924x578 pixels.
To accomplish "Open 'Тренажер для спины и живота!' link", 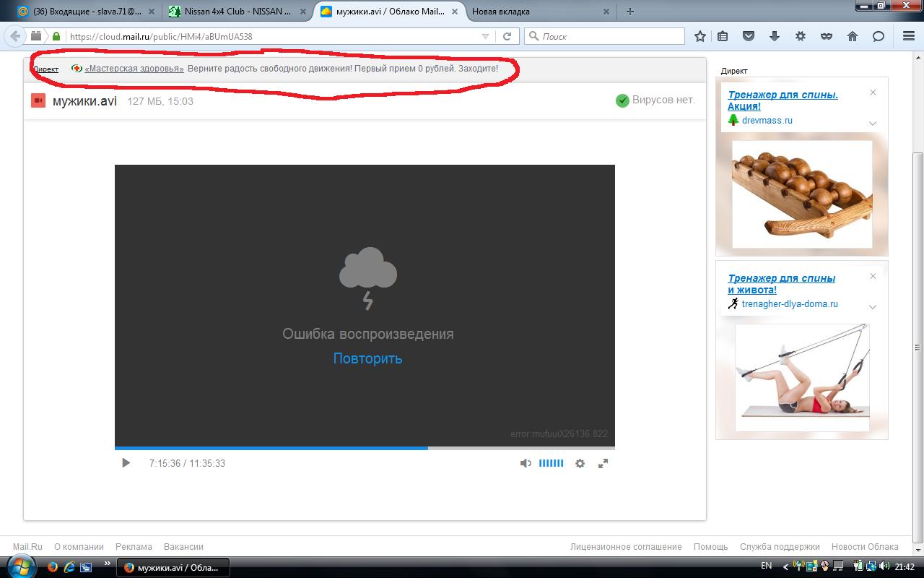I will (781, 284).
